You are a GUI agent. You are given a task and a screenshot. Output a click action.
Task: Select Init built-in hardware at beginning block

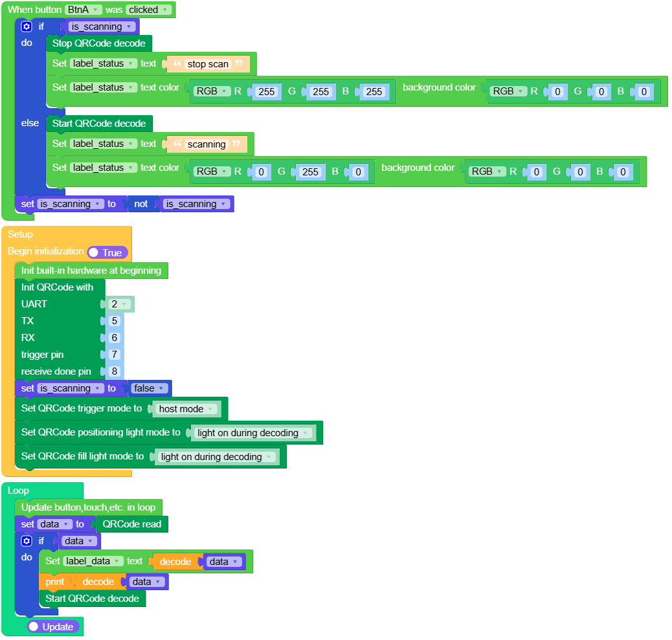coord(91,270)
